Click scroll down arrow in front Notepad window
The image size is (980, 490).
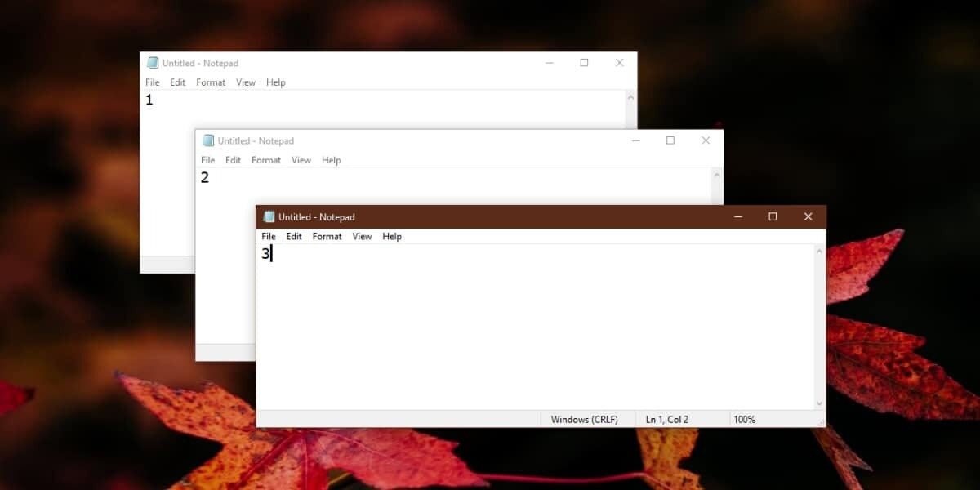[819, 403]
